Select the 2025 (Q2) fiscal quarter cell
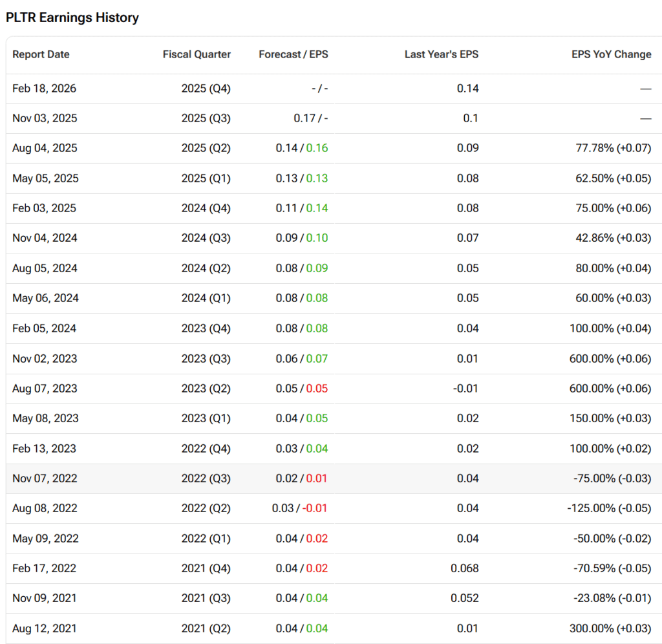The height and width of the screenshot is (644, 662). pyautogui.click(x=206, y=148)
